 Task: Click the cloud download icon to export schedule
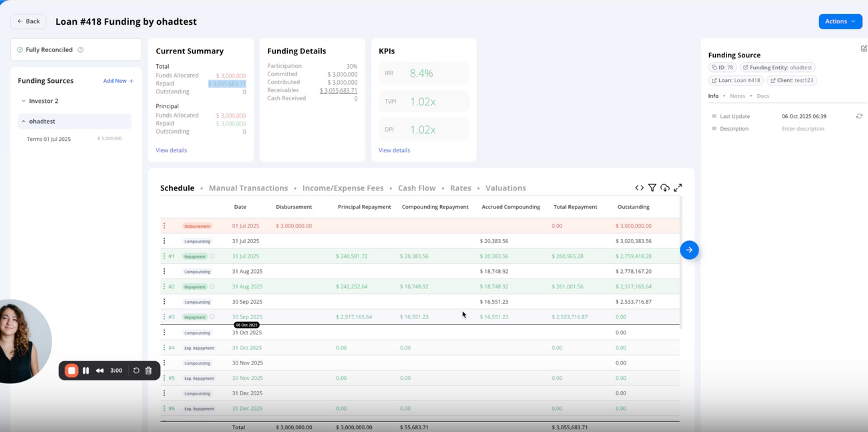point(665,188)
